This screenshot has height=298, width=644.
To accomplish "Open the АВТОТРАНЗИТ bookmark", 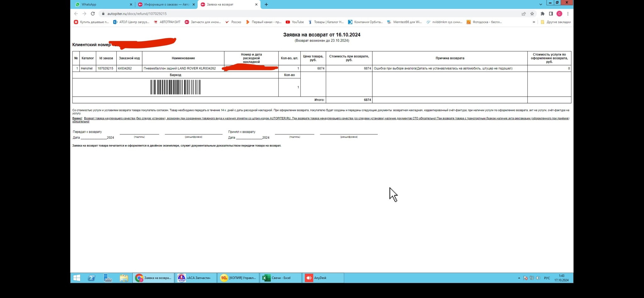I will [167, 22].
